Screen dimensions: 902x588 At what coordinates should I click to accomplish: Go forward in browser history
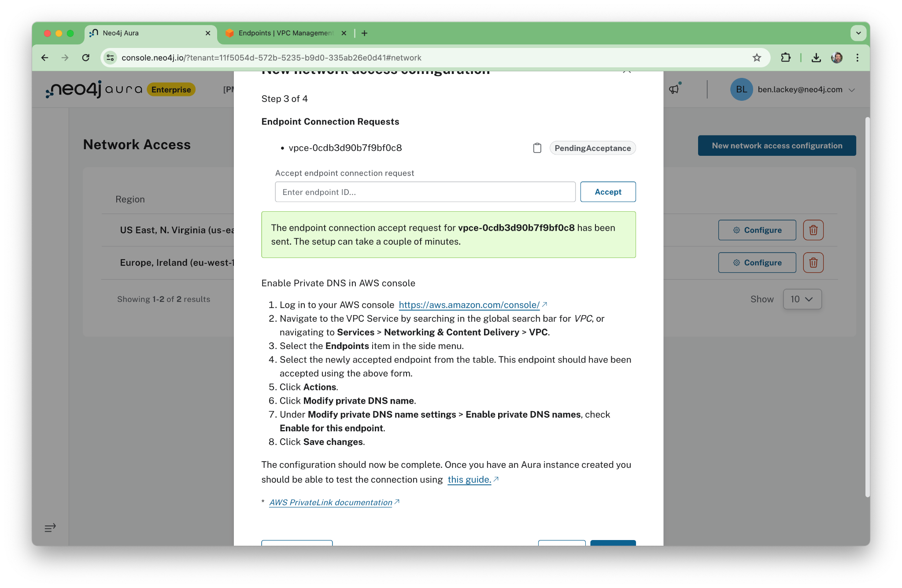point(65,58)
